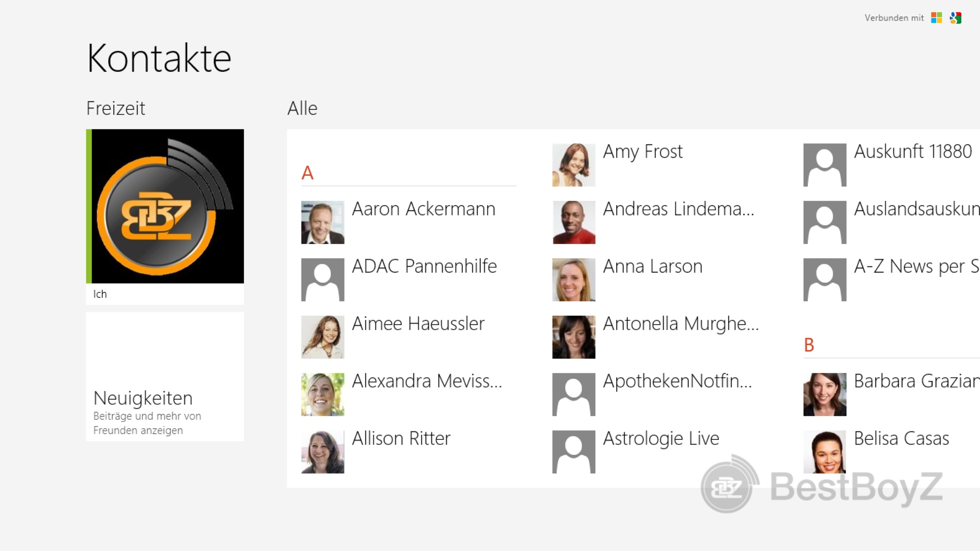Open Aimee Haeussler contact
The height and width of the screenshot is (551, 980).
[418, 324]
